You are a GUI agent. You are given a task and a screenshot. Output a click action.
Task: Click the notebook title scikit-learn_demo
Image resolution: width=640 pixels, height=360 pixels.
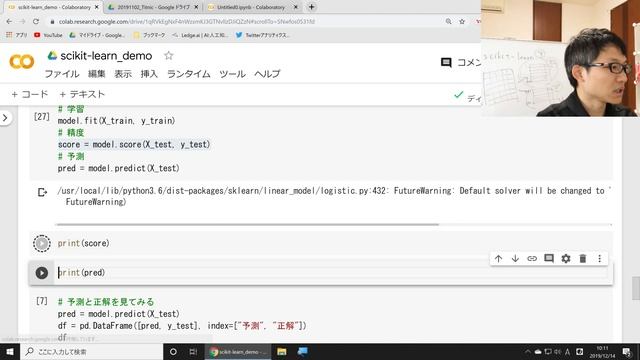coord(106,56)
